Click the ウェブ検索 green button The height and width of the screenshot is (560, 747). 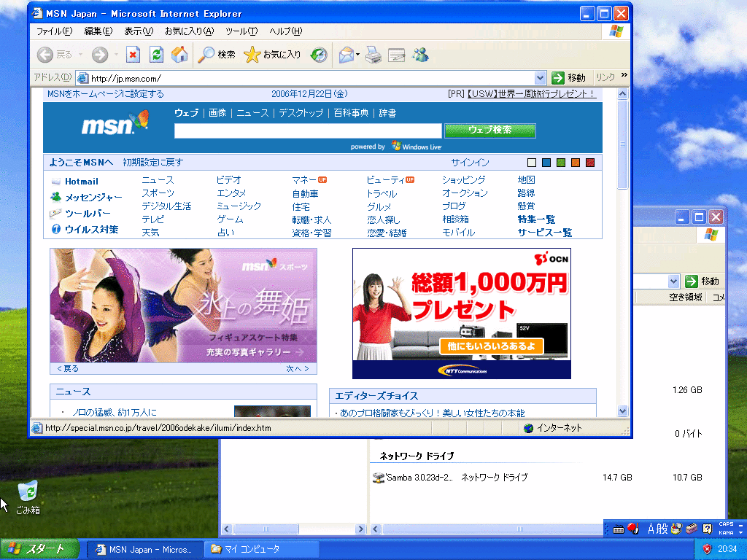[x=490, y=130]
